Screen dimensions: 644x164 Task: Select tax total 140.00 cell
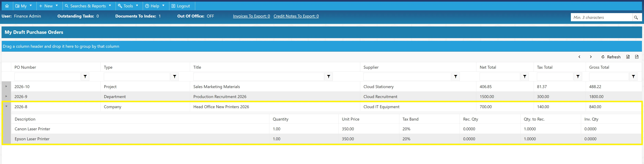click(560, 107)
